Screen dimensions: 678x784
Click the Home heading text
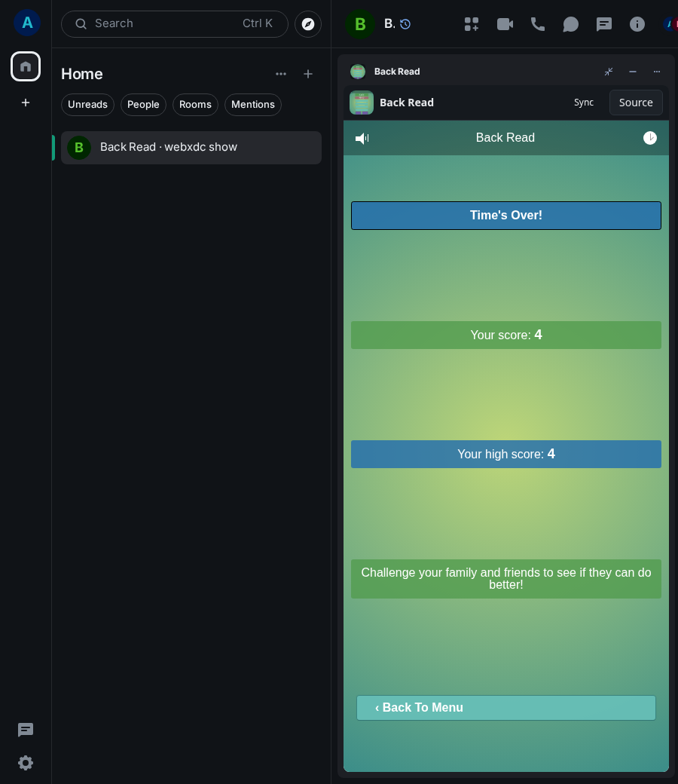pos(82,74)
